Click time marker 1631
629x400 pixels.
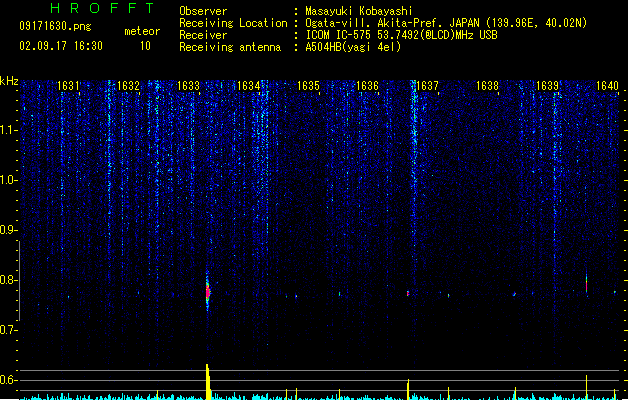pyautogui.click(x=68, y=86)
